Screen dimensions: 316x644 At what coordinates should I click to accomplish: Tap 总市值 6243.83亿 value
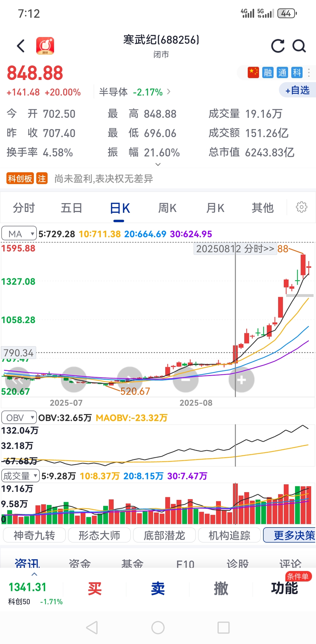click(252, 152)
